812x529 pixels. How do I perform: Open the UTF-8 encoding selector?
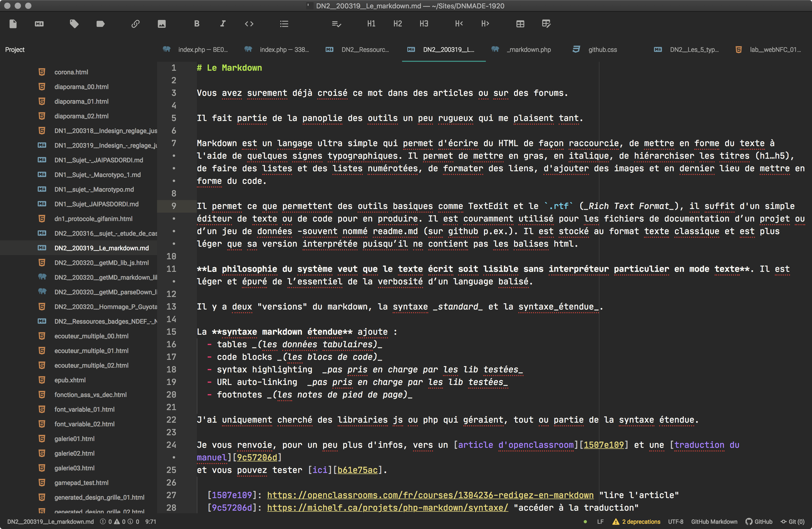676,521
